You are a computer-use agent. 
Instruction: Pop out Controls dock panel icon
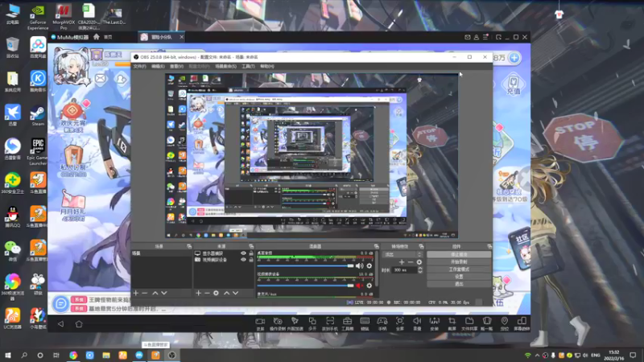(x=489, y=246)
